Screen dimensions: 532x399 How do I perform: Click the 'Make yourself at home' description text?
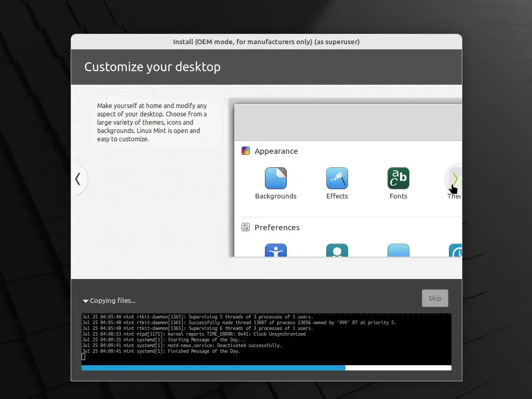[x=152, y=122]
